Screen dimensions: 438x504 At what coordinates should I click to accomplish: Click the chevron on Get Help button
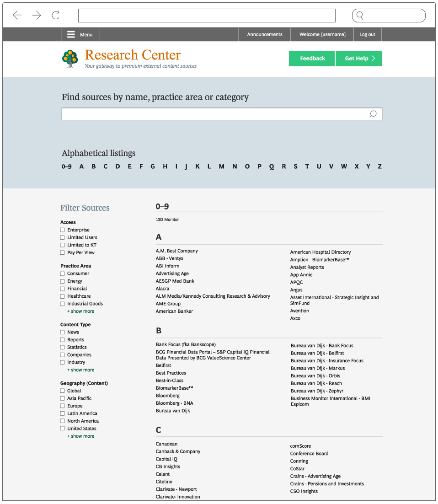[374, 59]
